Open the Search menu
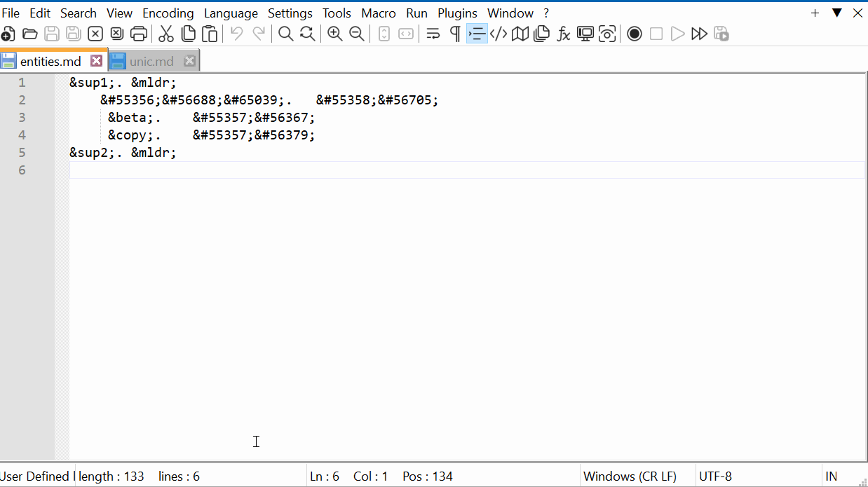Viewport: 868px width, 487px height. tap(79, 13)
